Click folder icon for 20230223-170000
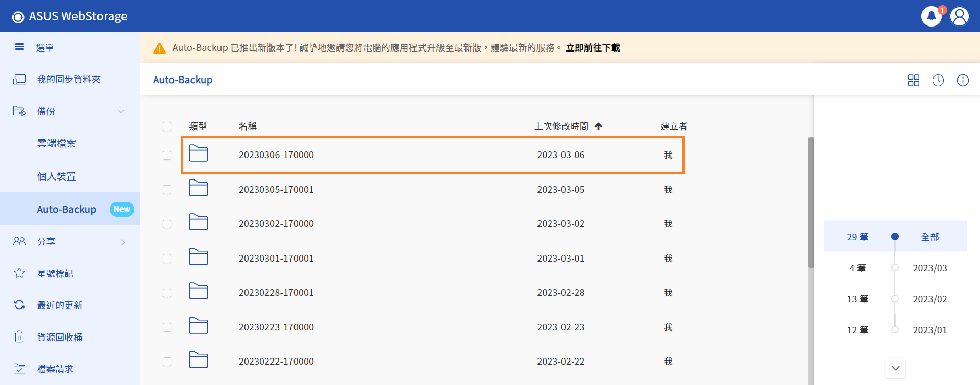980x385 pixels. tap(199, 326)
